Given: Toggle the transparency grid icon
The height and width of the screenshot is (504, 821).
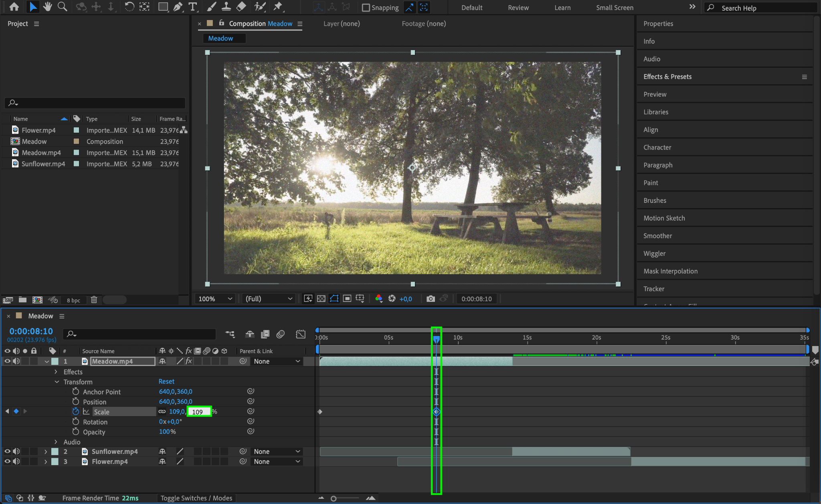Looking at the screenshot, I should coord(321,299).
